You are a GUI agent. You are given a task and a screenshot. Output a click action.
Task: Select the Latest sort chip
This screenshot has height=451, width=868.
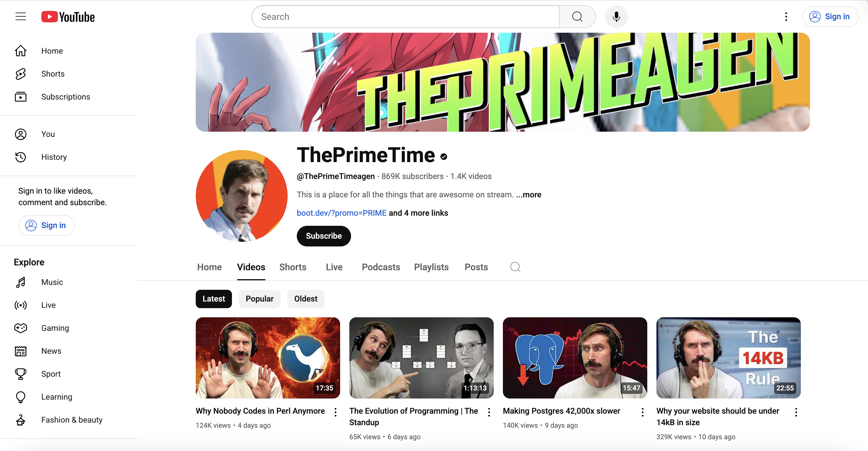(214, 299)
